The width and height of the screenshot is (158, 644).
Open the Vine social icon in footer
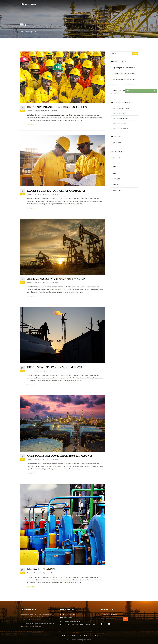tap(109, 624)
